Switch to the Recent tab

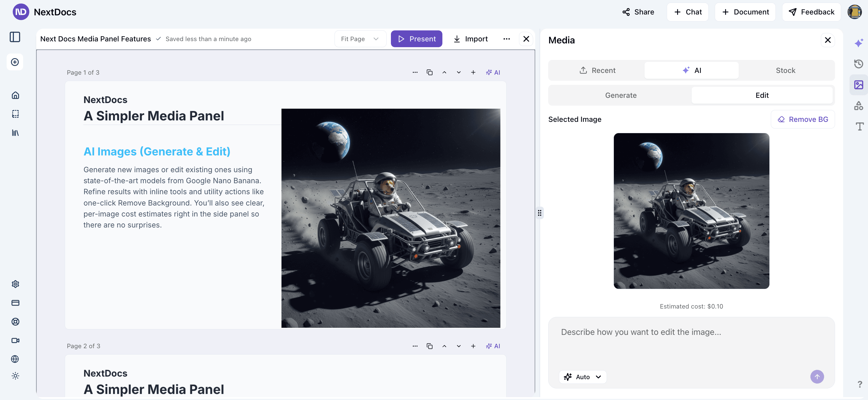[597, 70]
